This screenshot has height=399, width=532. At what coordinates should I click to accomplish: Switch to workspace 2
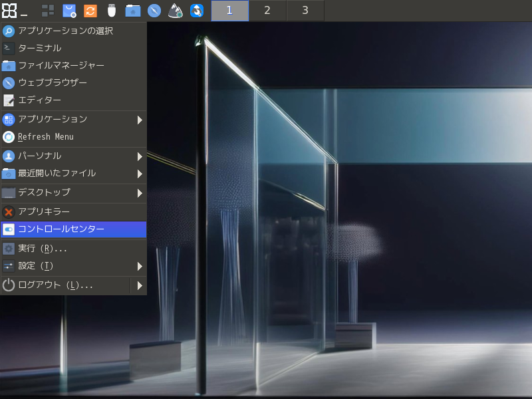tap(267, 11)
